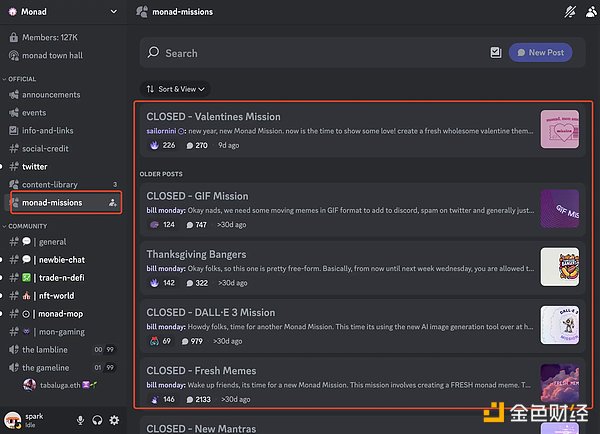Viewport: 600px width, 434px height.
Task: Open User Settings gear icon
Action: tap(114, 420)
